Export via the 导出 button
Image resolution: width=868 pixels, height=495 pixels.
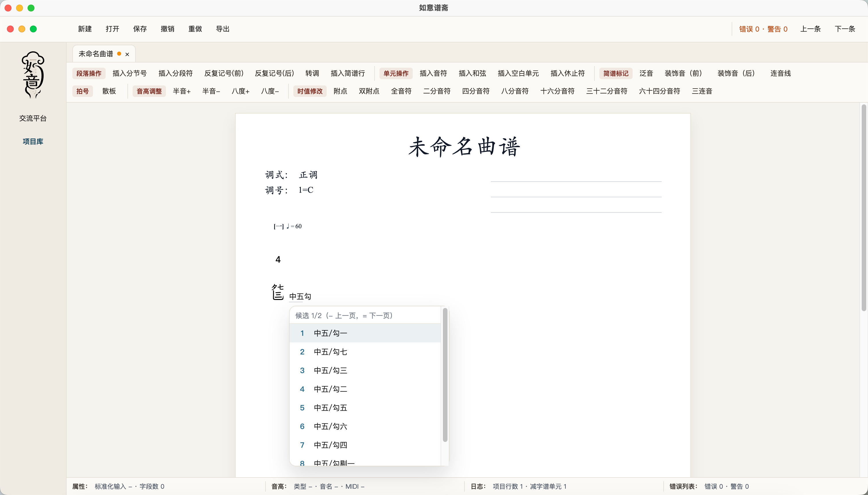point(222,29)
